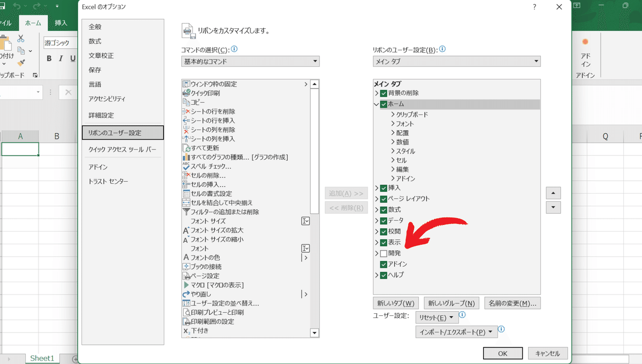Click the 名前の変更 button
Screen dimensions: 642x364
coord(513,304)
